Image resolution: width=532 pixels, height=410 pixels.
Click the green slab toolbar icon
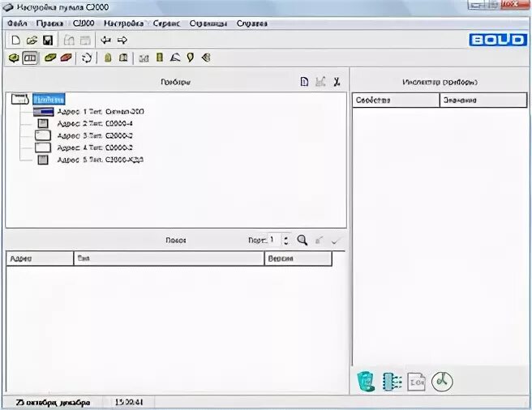pyautogui.click(x=50, y=58)
